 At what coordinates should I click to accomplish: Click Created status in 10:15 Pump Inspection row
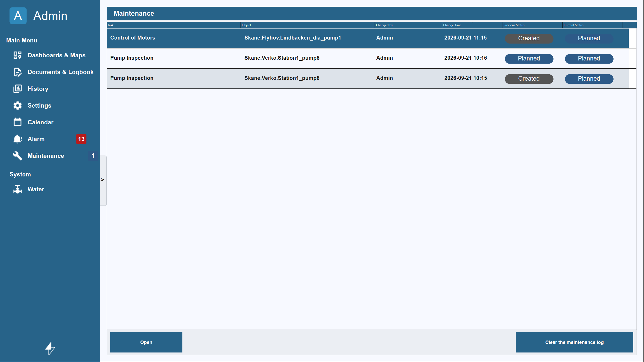coord(529,79)
